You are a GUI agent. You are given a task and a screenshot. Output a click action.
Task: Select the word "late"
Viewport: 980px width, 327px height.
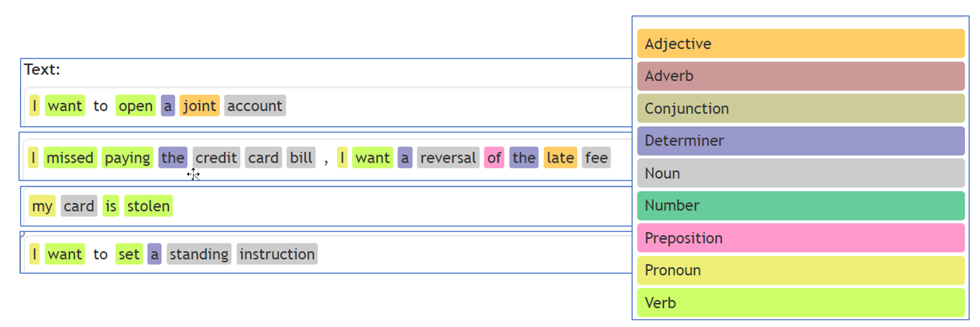point(560,158)
